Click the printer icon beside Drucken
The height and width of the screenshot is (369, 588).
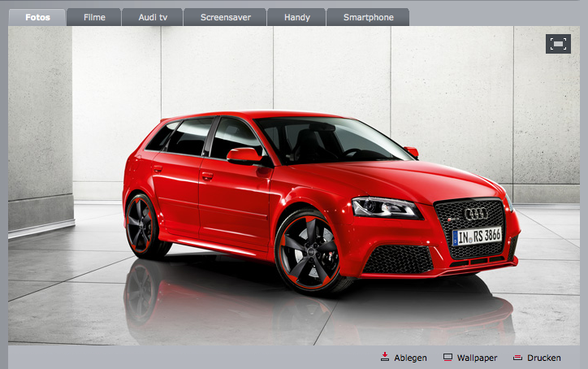(517, 358)
